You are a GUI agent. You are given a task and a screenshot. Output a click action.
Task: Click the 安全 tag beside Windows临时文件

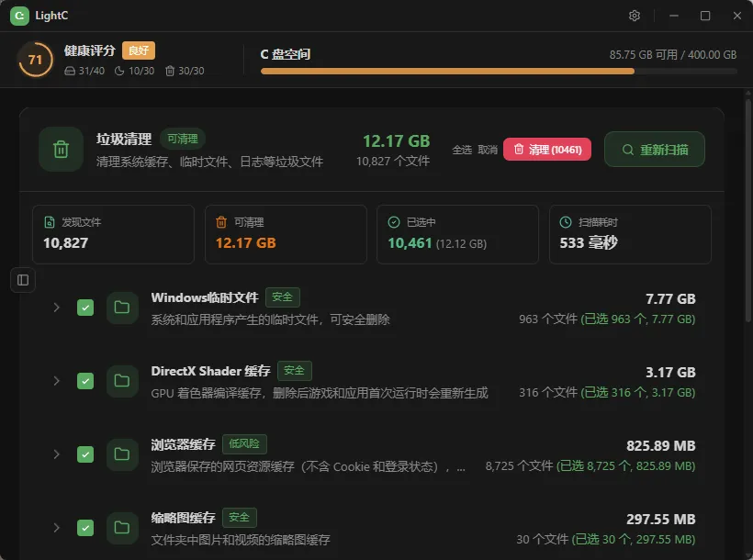coord(283,297)
